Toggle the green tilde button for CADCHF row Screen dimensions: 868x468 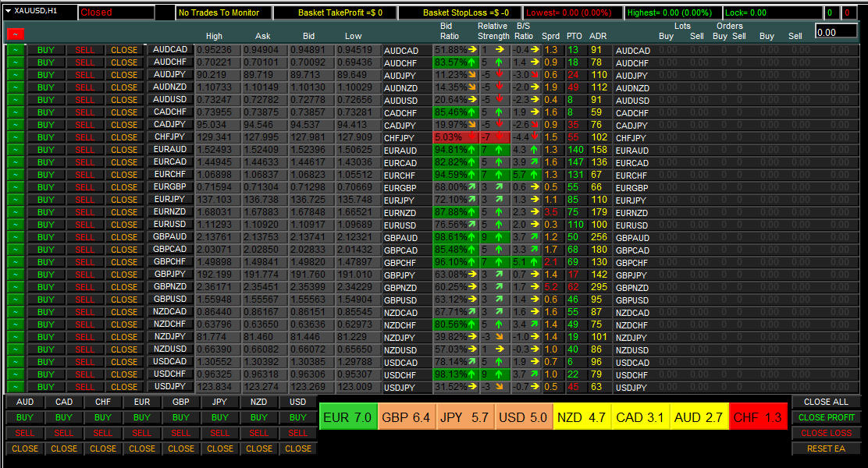point(16,112)
